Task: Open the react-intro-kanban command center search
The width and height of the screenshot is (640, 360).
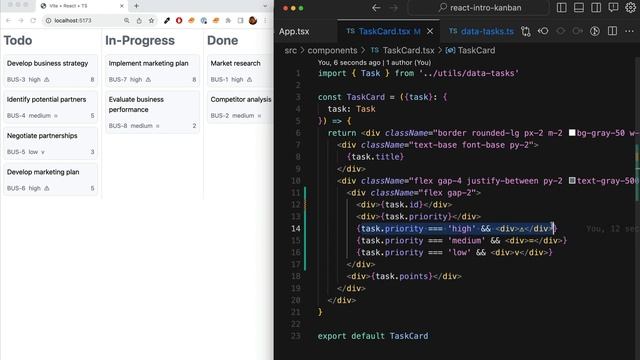Action: point(479,8)
